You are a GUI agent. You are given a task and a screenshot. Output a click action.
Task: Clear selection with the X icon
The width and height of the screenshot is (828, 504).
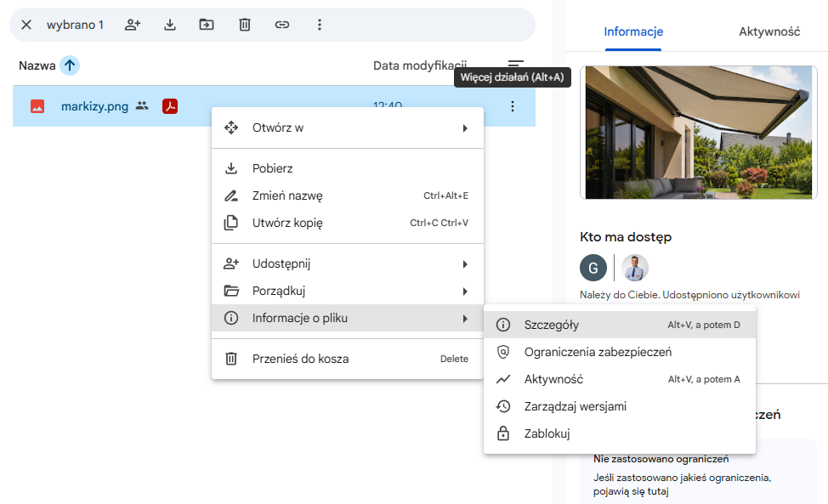pos(26,25)
